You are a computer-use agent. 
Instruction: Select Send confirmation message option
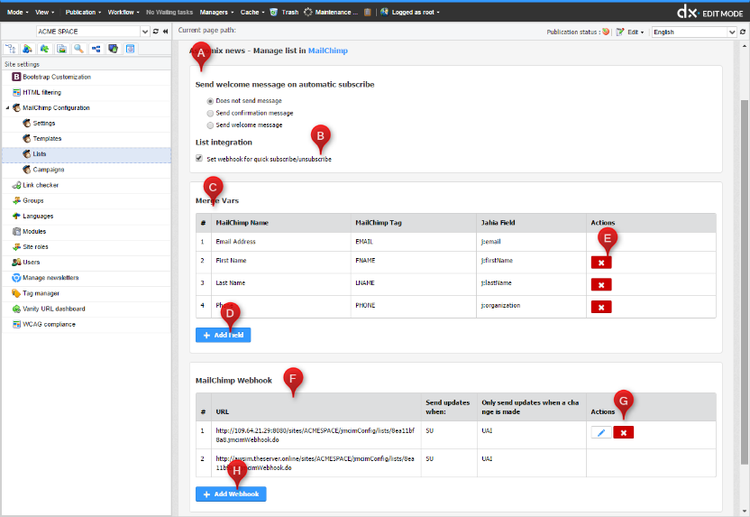tap(210, 113)
